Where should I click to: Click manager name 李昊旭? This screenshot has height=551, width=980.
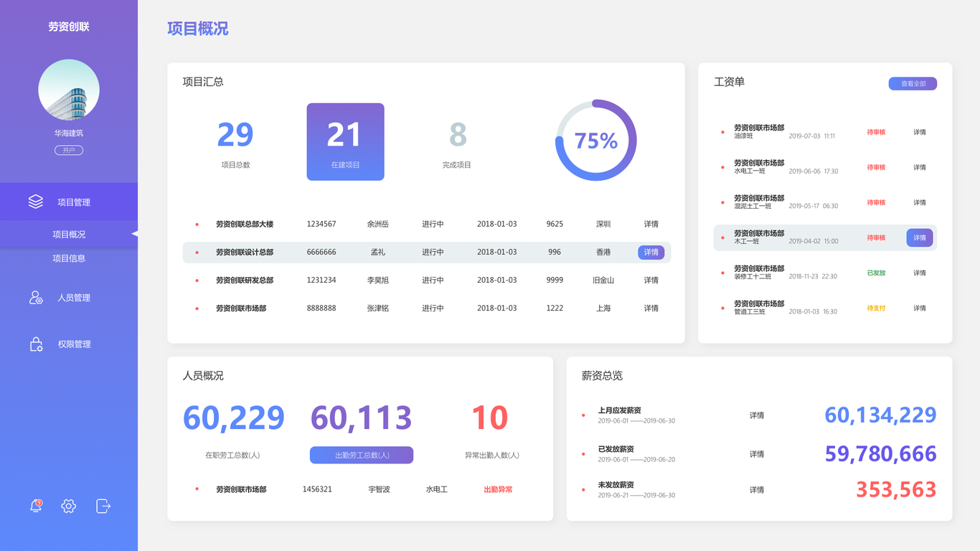pyautogui.click(x=377, y=280)
